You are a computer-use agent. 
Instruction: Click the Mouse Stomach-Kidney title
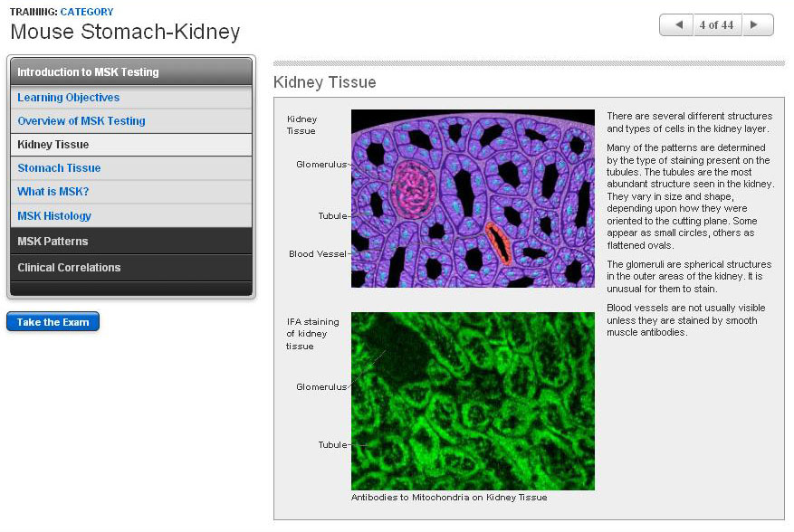point(125,33)
